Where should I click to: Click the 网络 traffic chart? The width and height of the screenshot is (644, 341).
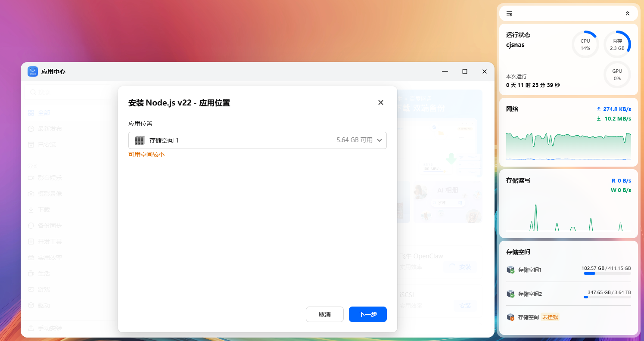[569, 146]
